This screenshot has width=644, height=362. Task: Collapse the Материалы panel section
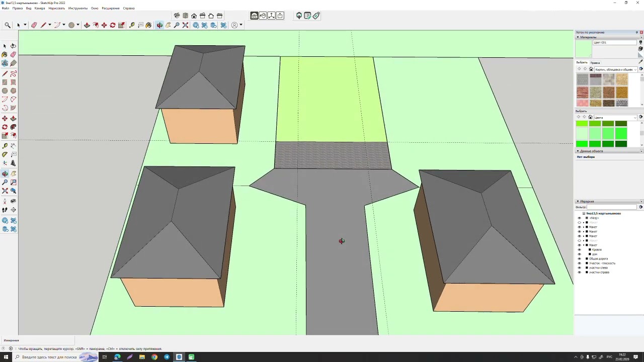click(x=578, y=37)
